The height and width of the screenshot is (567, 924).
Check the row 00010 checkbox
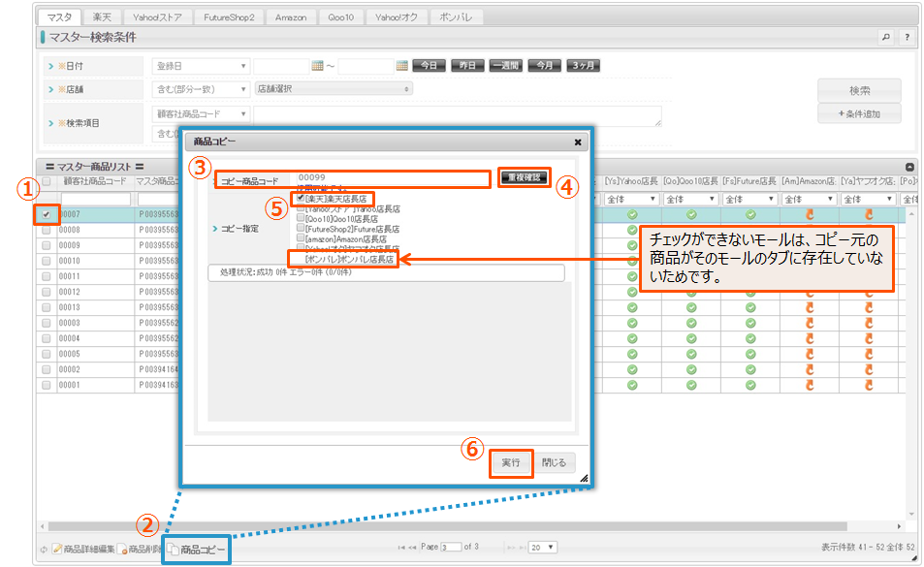[x=46, y=261]
